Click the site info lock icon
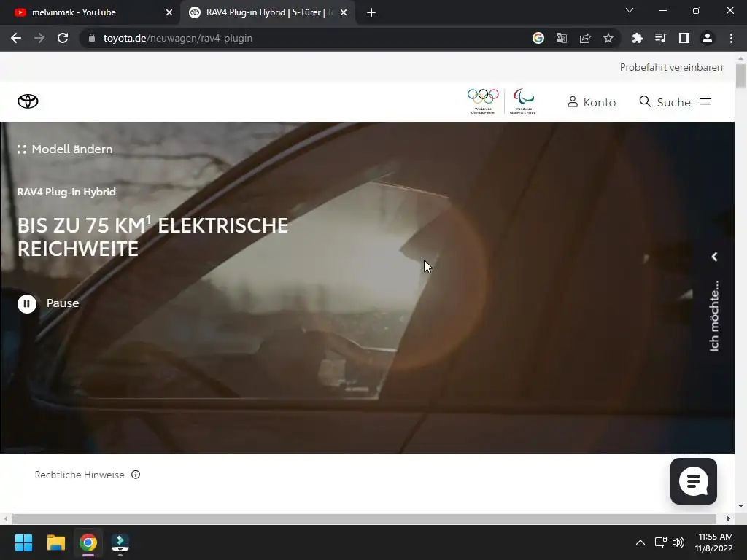This screenshot has height=560, width=747. point(92,38)
